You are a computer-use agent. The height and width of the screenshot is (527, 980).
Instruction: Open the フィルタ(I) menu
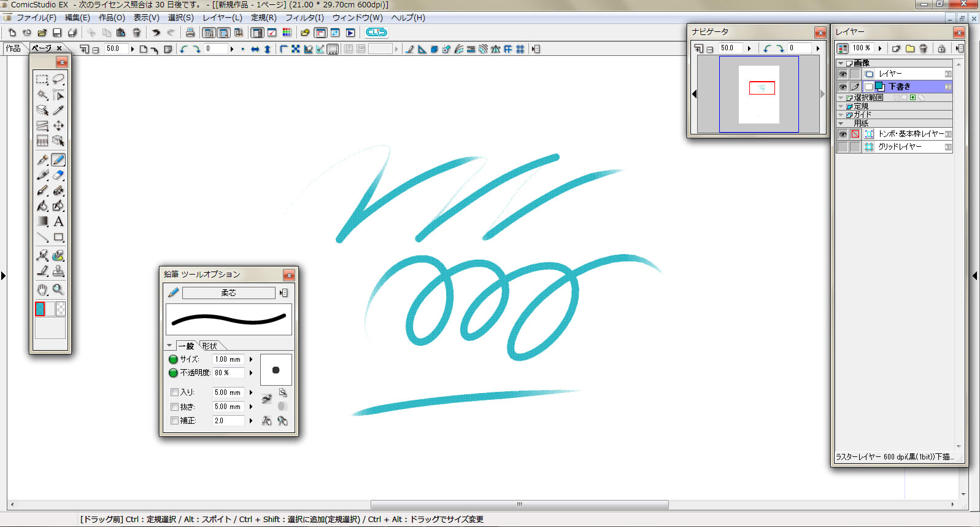pyautogui.click(x=304, y=18)
